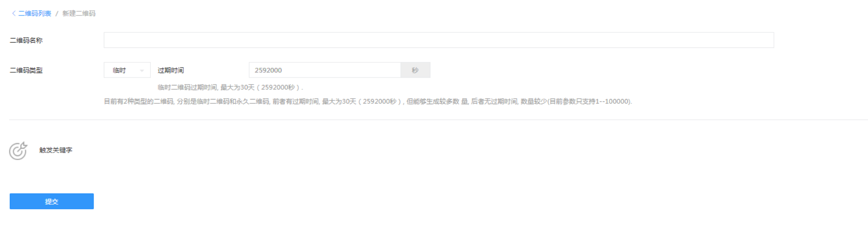Expand the dropdown arrow beside 临时
868x237 pixels.
(142, 70)
